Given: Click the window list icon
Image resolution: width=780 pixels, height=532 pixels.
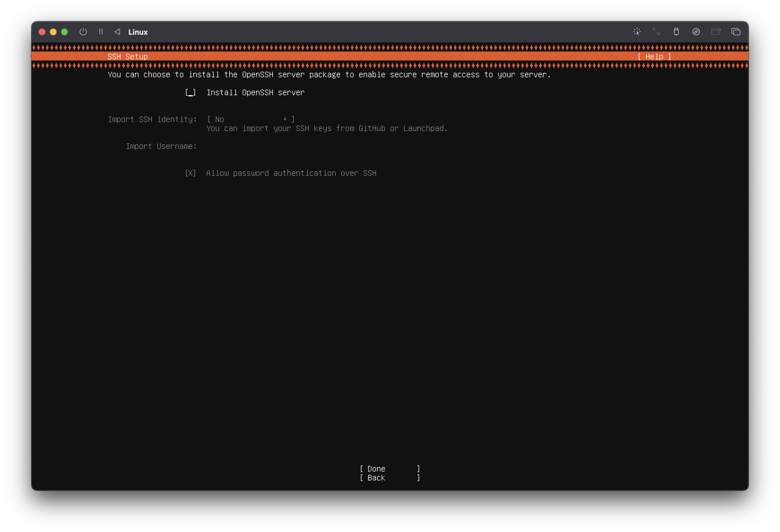Looking at the screenshot, I should coord(736,32).
